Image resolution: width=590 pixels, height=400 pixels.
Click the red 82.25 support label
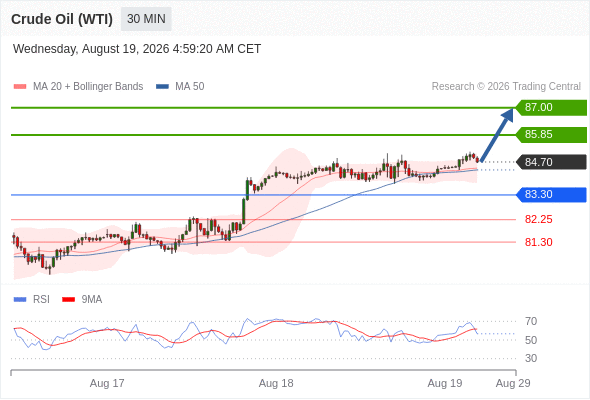pos(538,219)
